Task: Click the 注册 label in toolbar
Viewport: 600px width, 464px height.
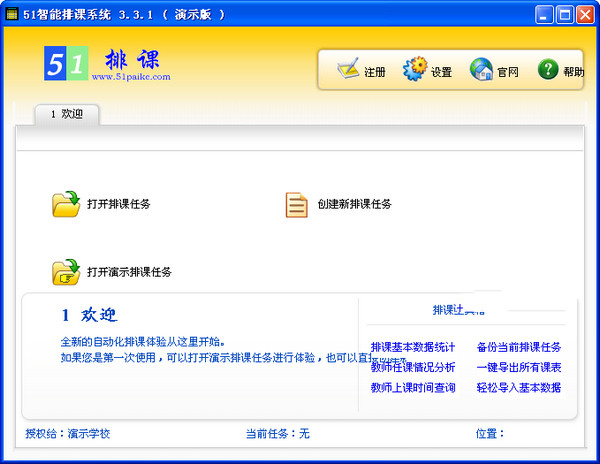Action: (375, 72)
